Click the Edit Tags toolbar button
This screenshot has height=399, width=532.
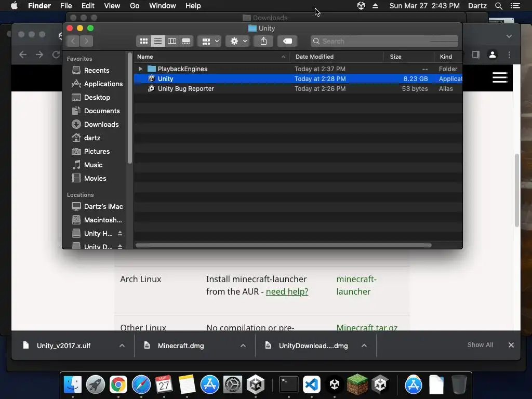tap(287, 41)
